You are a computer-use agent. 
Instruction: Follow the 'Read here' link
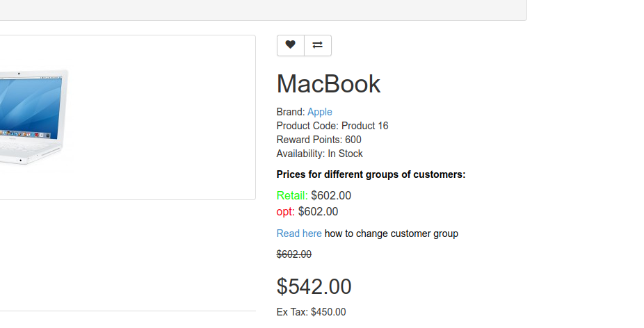(x=299, y=233)
